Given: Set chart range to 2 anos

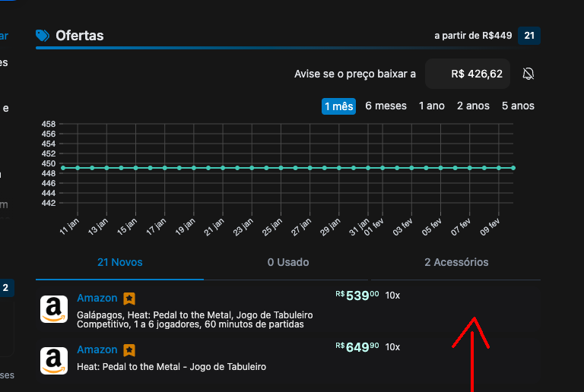Looking at the screenshot, I should pos(473,106).
